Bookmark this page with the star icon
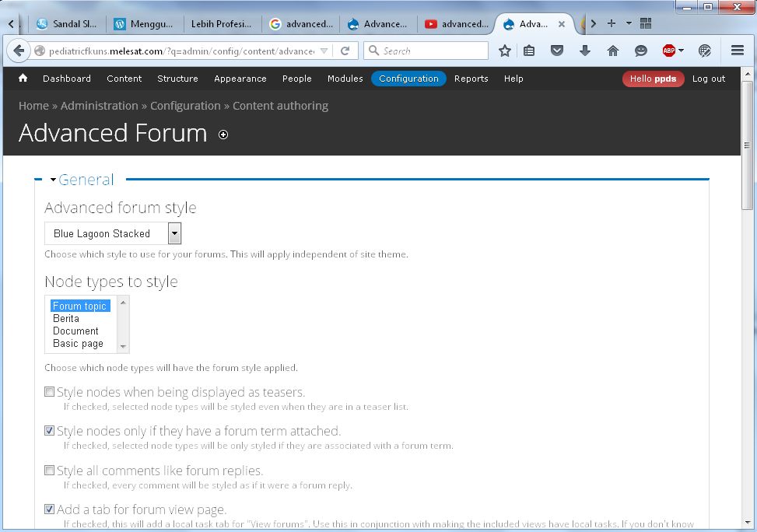 tap(505, 51)
